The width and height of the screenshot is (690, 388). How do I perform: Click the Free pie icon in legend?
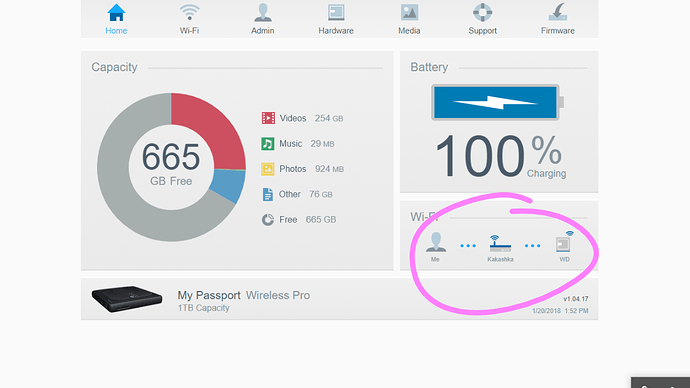click(x=268, y=220)
